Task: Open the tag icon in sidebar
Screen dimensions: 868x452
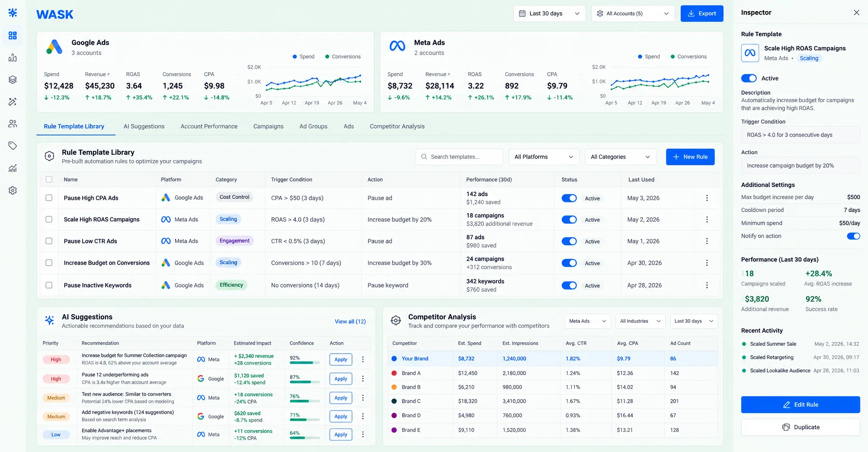Action: [13, 146]
